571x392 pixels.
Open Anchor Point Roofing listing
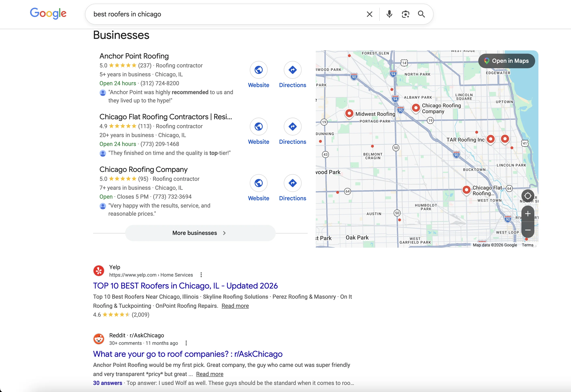pyautogui.click(x=134, y=56)
